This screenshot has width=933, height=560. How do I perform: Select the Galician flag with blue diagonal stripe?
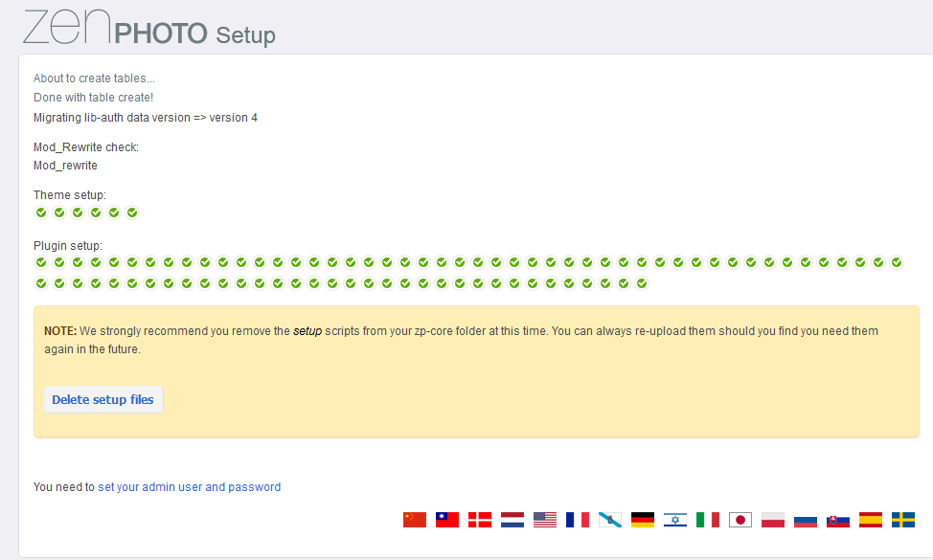click(610, 520)
